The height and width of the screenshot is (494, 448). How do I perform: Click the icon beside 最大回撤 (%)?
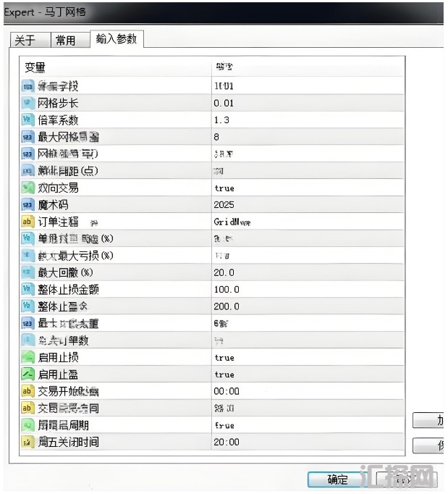[x=28, y=272]
